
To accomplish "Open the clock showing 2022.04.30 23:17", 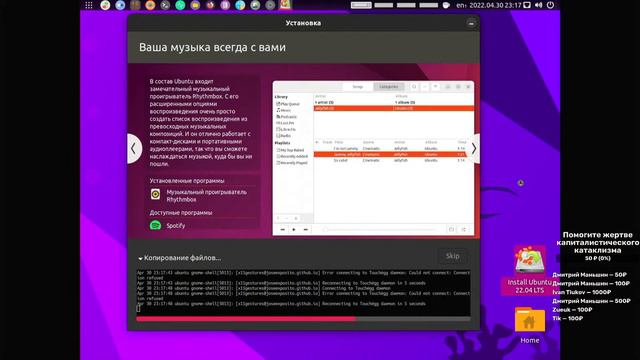I will pyautogui.click(x=495, y=5).
